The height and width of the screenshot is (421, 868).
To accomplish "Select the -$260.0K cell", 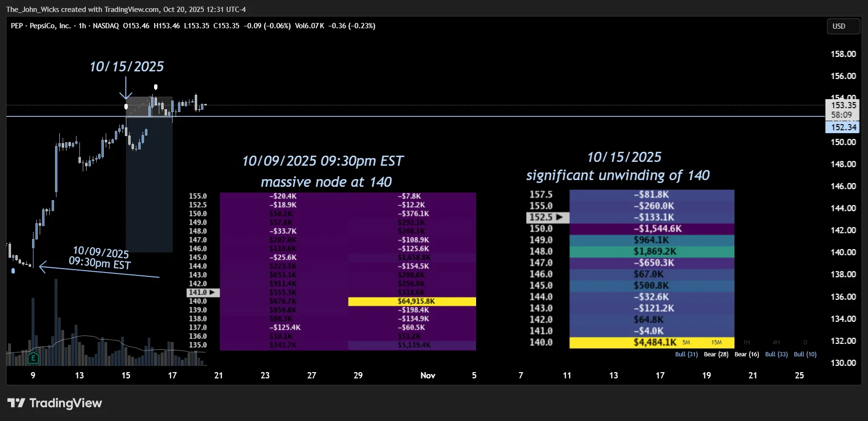I will 652,206.
